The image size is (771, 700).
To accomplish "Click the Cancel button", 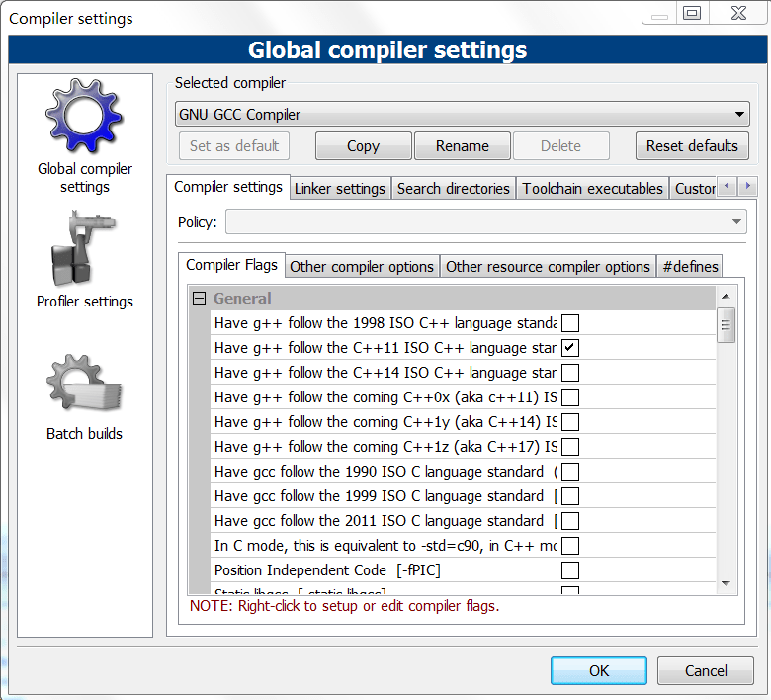I will (x=706, y=671).
